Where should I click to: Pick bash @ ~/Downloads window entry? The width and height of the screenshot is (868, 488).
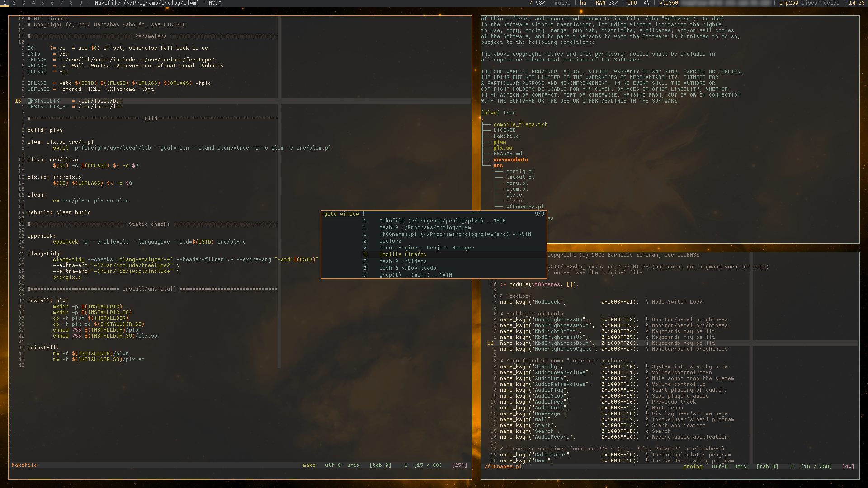407,268
